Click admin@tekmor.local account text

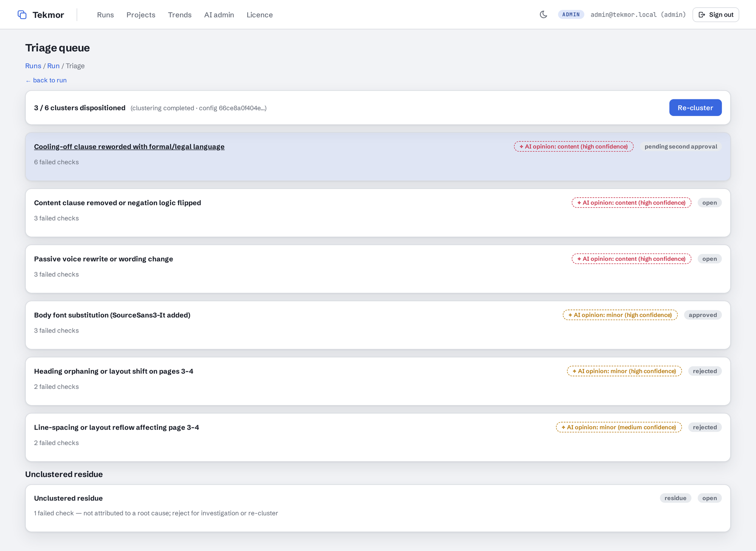point(638,15)
